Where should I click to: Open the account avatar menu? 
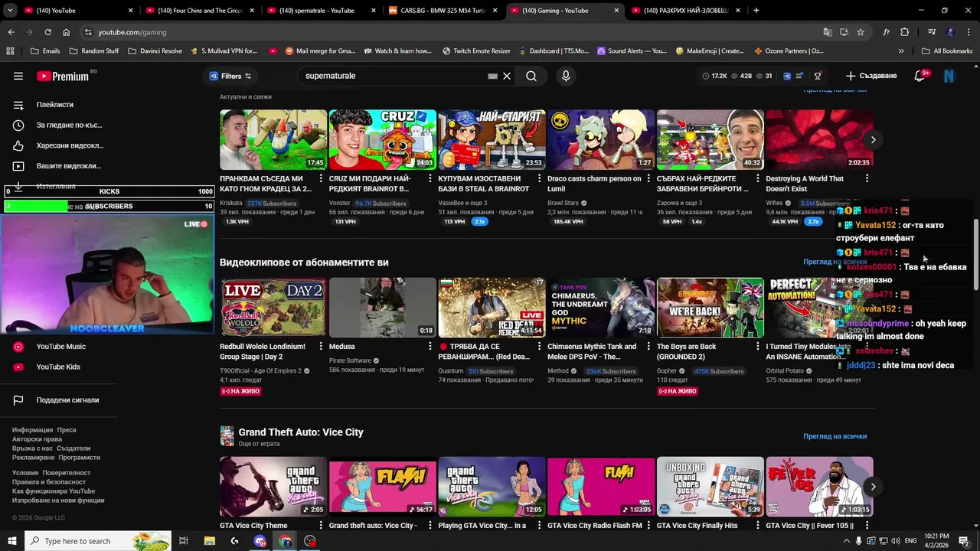pyautogui.click(x=949, y=76)
